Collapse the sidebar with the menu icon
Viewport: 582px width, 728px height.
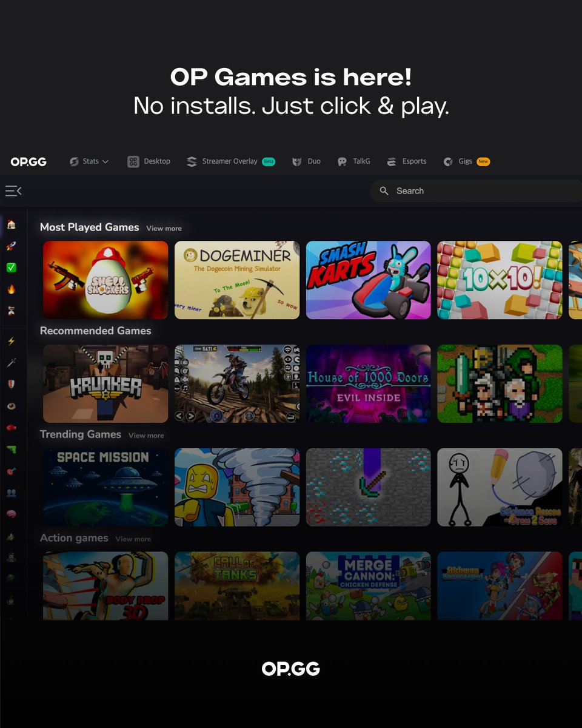(13, 191)
